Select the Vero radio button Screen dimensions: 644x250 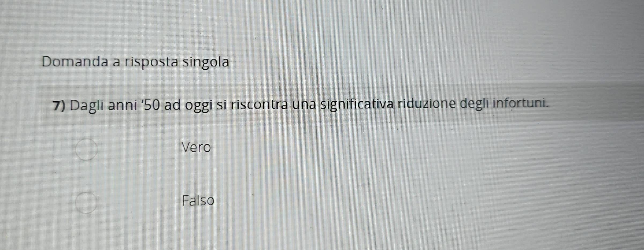pyautogui.click(x=86, y=150)
